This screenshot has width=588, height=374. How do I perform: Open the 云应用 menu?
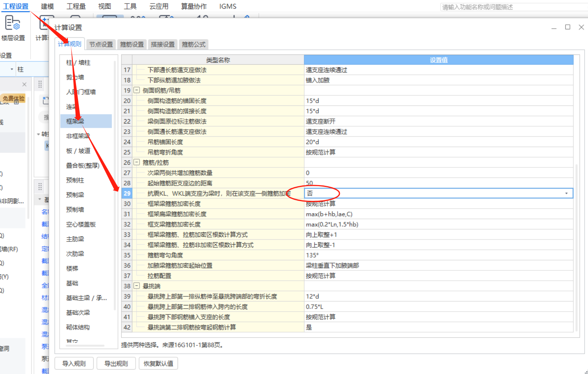coord(159,6)
